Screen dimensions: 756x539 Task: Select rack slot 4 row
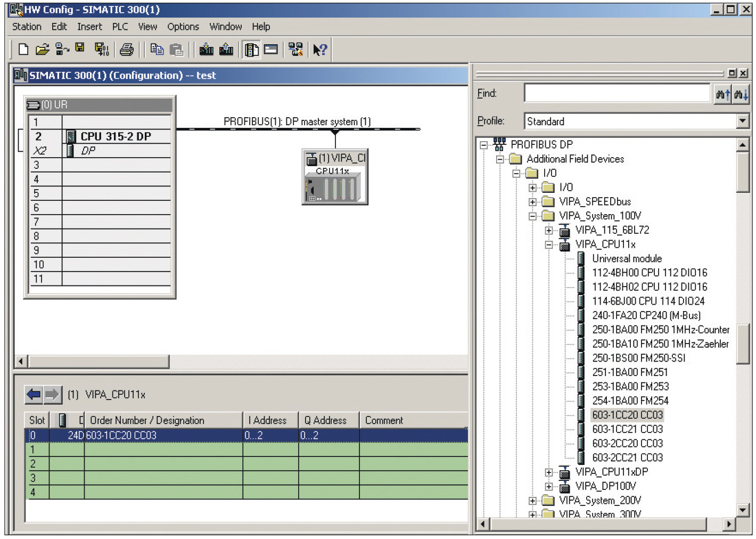101,179
